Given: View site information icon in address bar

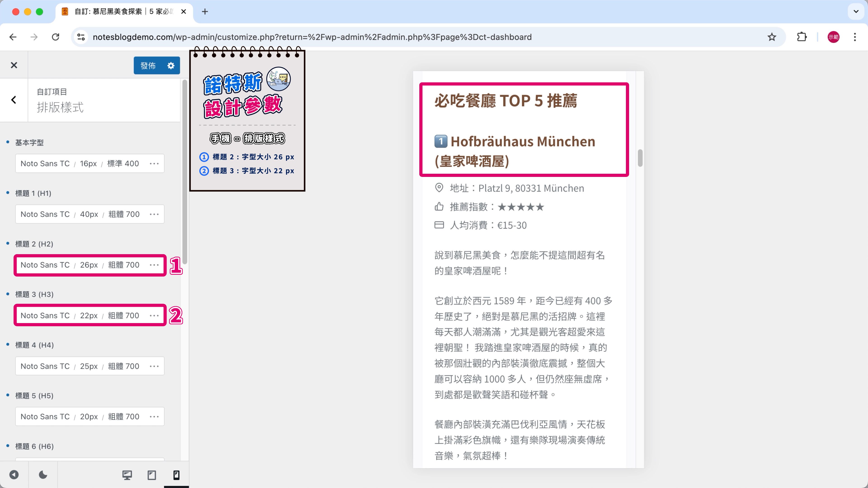Looking at the screenshot, I should click(81, 37).
